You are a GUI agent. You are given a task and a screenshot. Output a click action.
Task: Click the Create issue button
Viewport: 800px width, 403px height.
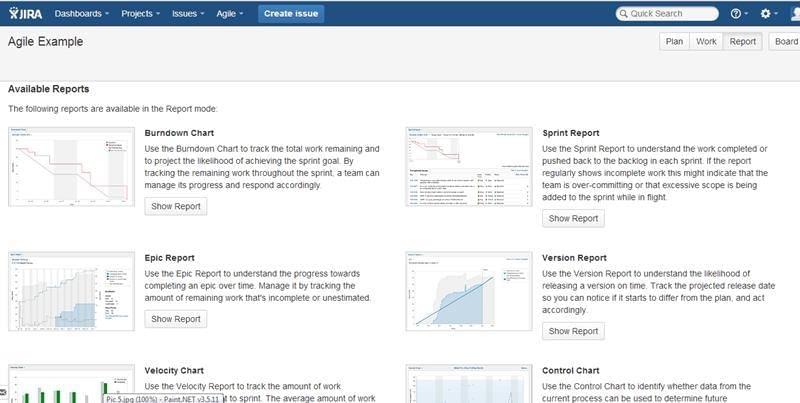(x=291, y=14)
